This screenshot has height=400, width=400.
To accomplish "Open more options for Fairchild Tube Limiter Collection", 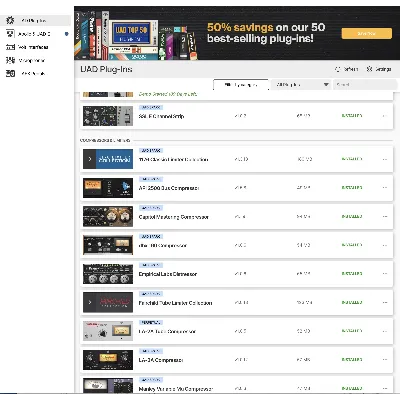I will [x=385, y=302].
